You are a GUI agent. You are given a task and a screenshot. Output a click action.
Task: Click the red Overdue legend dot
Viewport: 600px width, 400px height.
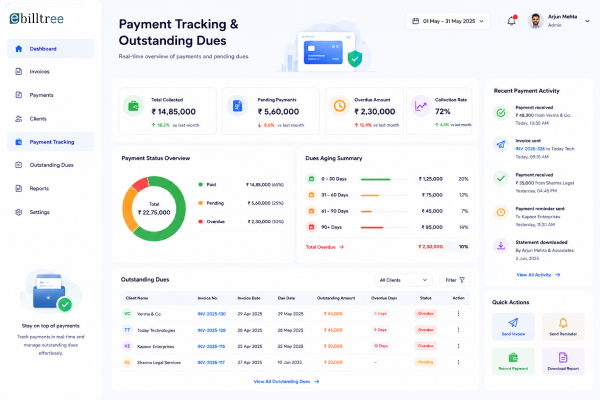click(201, 222)
